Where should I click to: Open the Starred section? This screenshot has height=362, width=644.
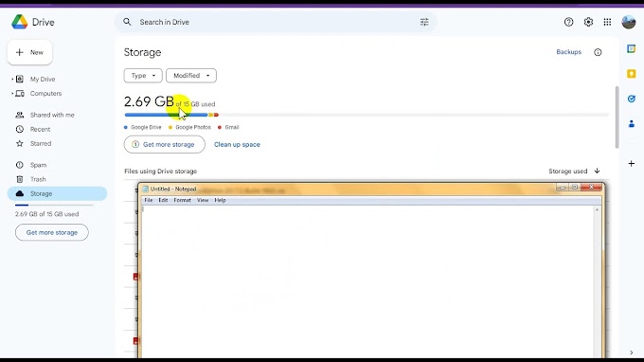click(x=40, y=143)
